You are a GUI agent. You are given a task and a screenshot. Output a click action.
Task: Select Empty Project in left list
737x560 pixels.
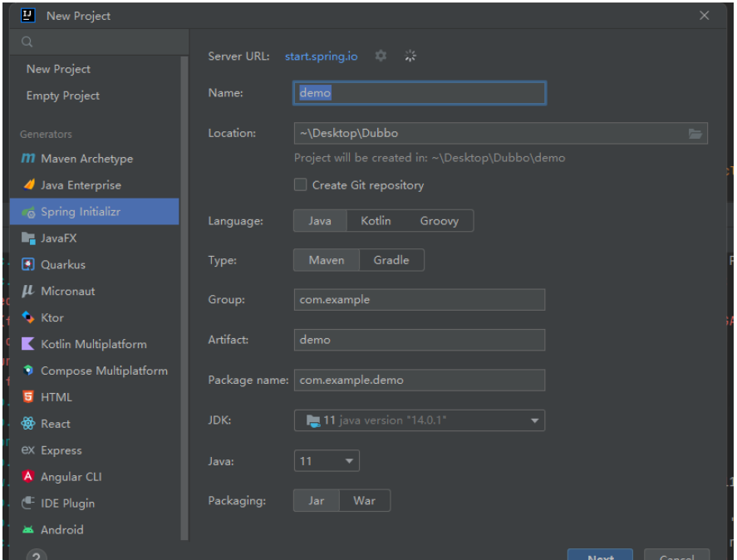[63, 96]
